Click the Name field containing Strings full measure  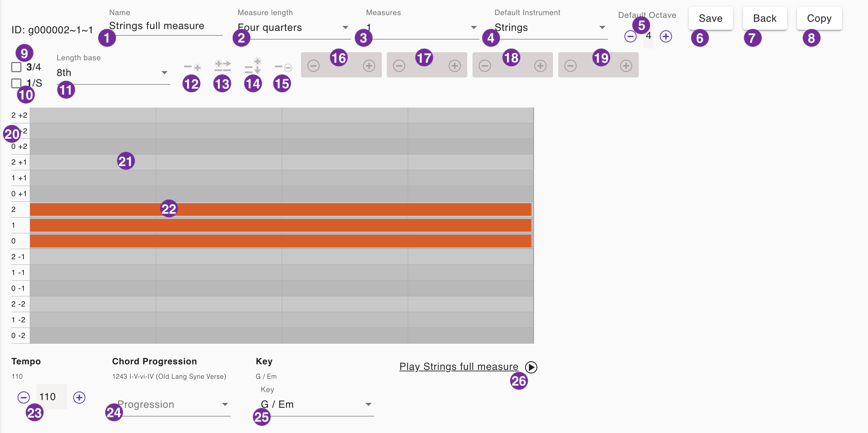click(165, 26)
